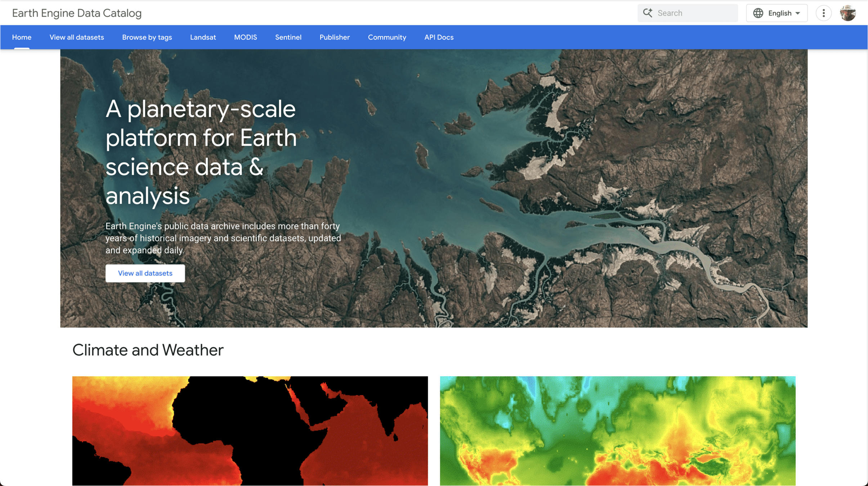Expand the English language dropdown arrow
868x486 pixels.
point(798,13)
